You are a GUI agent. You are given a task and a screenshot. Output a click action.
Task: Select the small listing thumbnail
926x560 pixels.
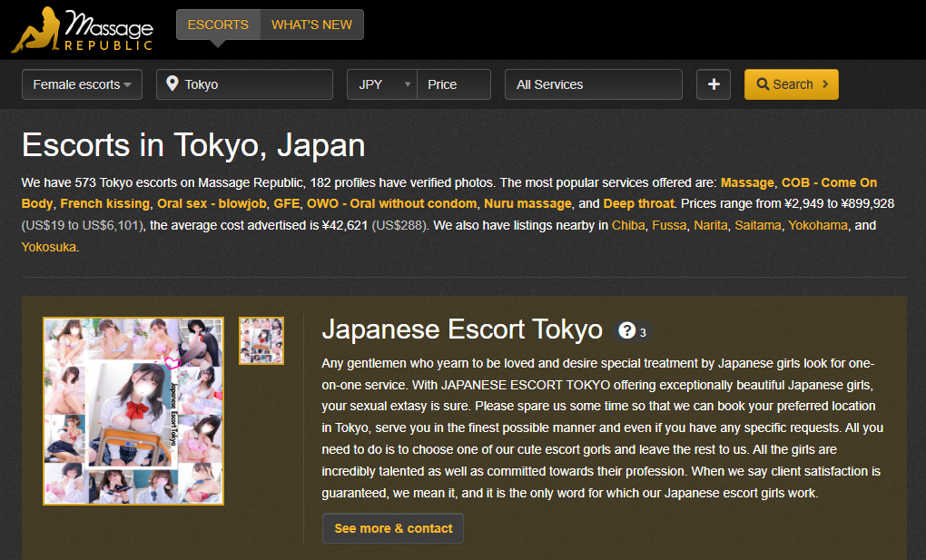261,341
